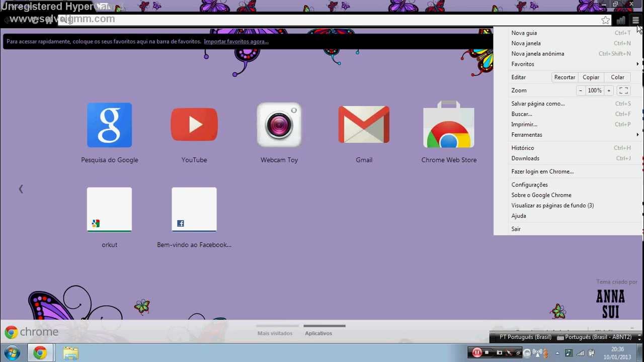Click Importar favoritos agora link
This screenshot has height=362, width=644.
point(236,41)
